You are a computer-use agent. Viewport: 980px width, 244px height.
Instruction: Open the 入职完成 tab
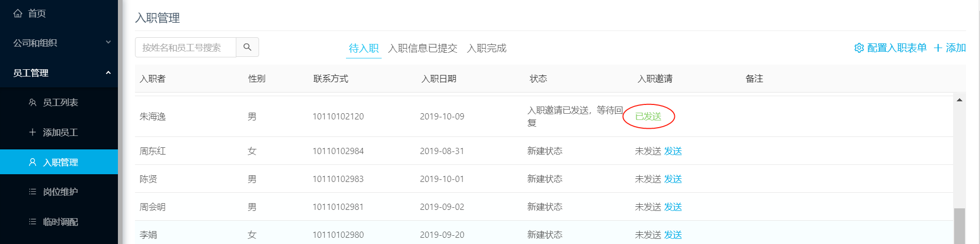(487, 48)
